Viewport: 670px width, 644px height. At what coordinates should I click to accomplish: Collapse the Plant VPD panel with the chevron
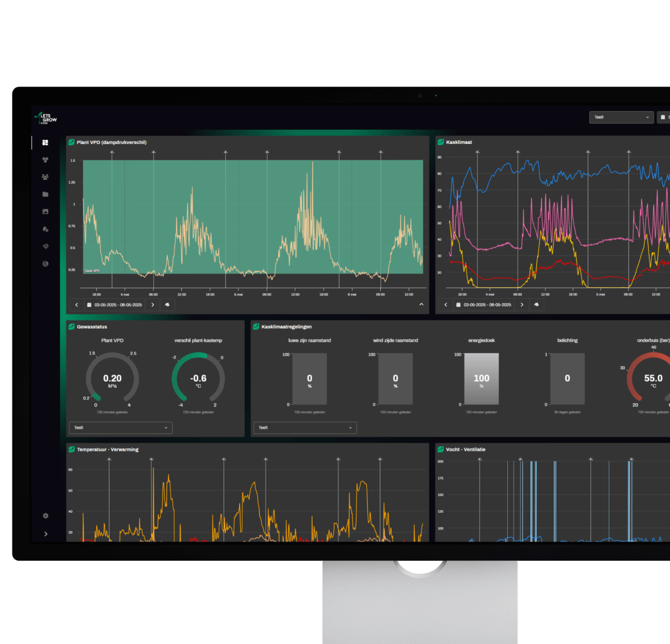(x=421, y=304)
